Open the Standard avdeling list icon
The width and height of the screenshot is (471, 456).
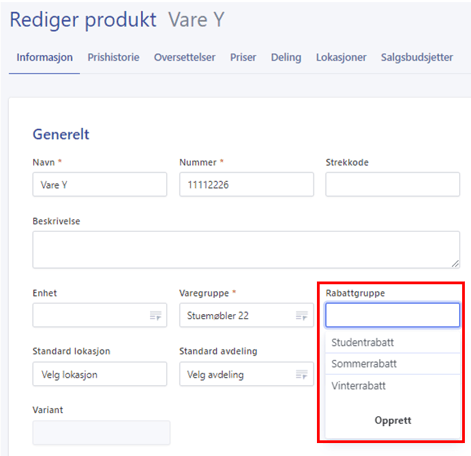click(302, 374)
